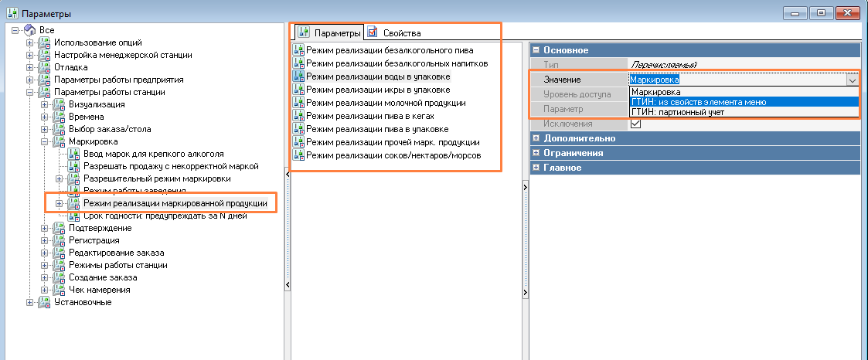This screenshot has width=868, height=360.
Task: Click the Установочные folder icon
Action: tap(45, 302)
